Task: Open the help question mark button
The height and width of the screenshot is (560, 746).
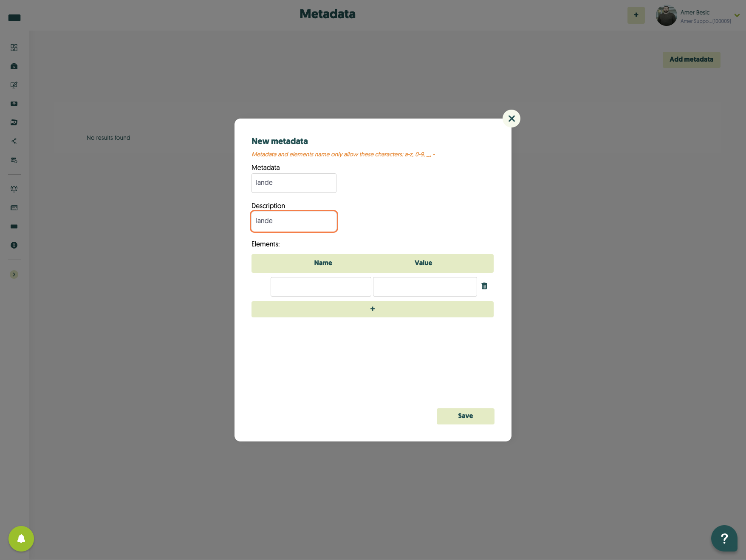Action: [724, 538]
